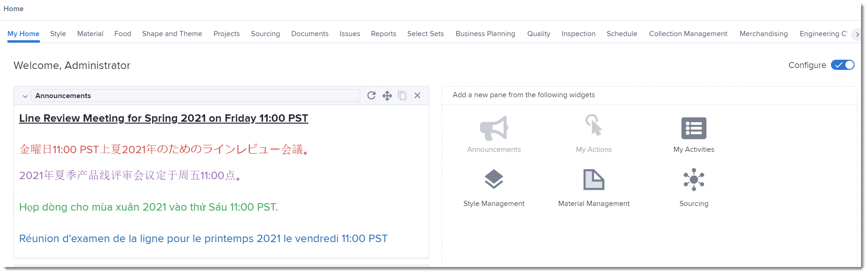
Task: Add the Style Management widget
Action: coord(493,180)
